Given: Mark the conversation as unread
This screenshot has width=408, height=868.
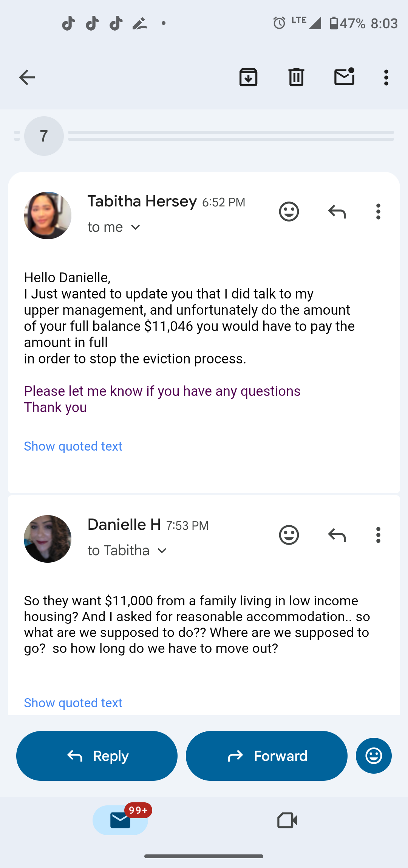Looking at the screenshot, I should (x=344, y=77).
